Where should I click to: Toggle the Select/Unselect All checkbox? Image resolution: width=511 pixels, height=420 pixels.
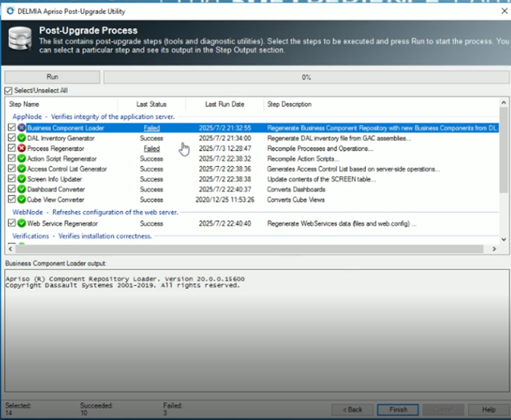coord(8,91)
